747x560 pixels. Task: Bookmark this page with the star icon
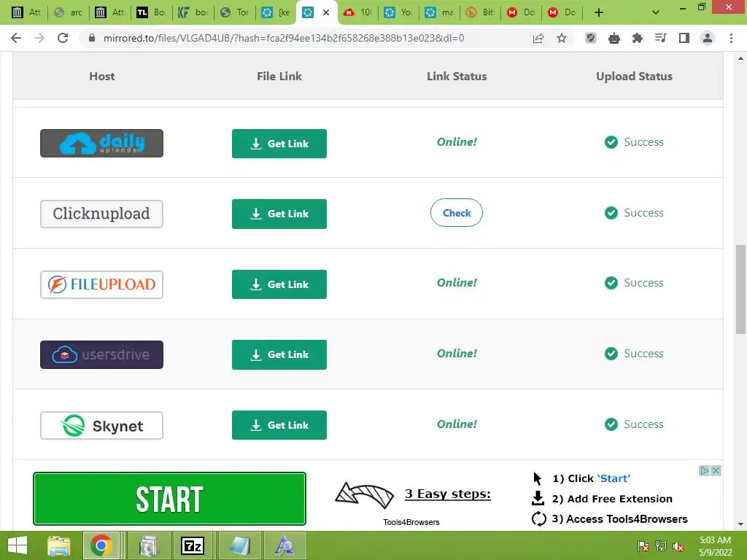(562, 38)
